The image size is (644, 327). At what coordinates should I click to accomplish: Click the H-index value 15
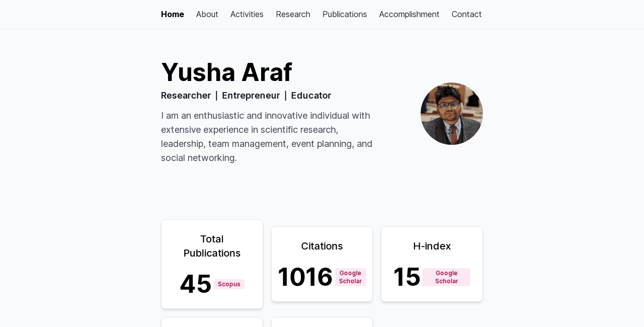point(407,277)
